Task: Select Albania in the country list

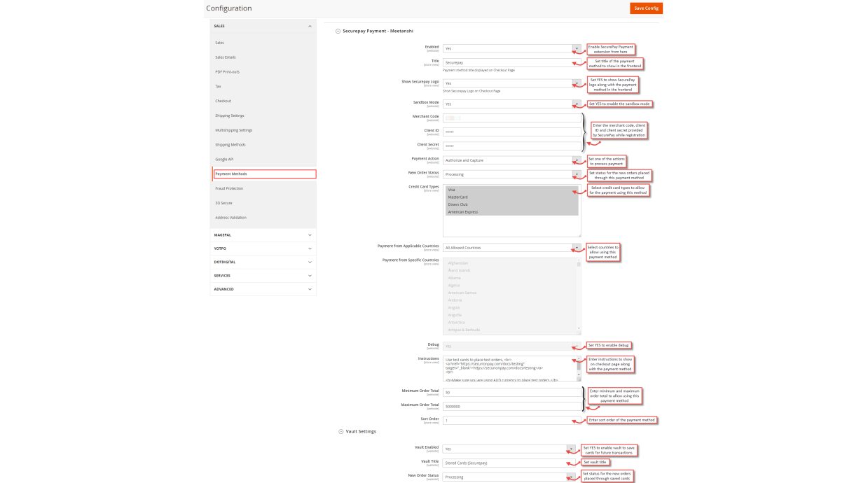Action: 510,278
